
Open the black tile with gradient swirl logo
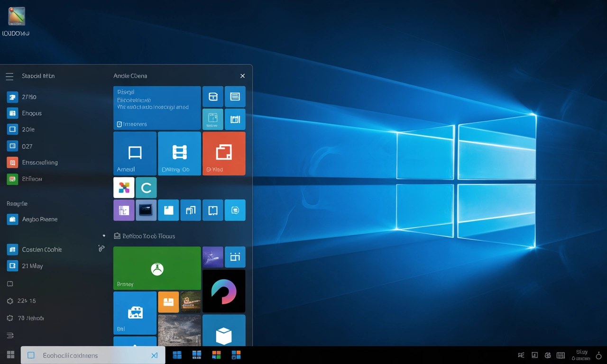tap(224, 291)
